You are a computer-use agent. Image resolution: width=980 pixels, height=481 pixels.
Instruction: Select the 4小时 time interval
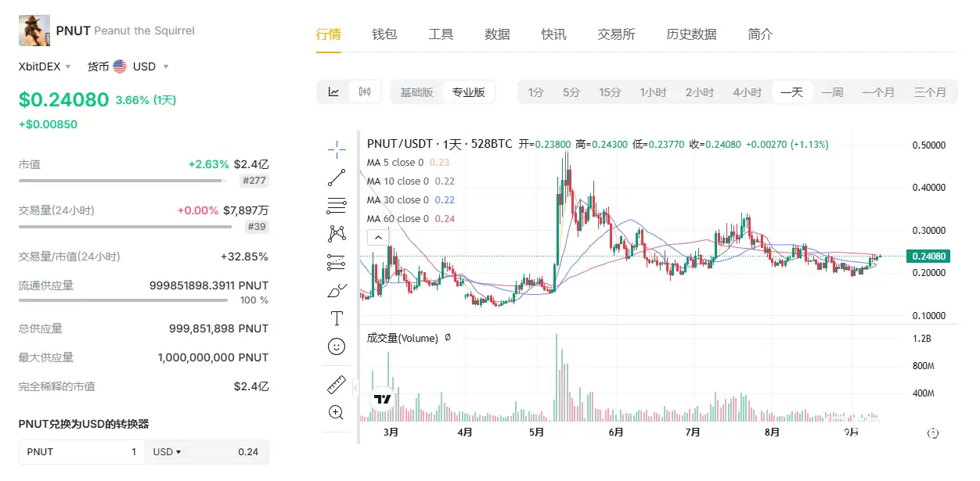747,92
